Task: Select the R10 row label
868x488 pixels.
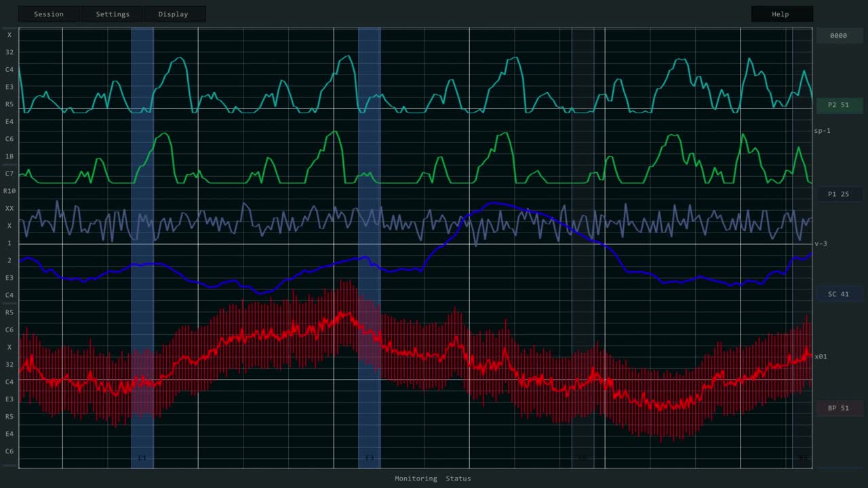Action: tap(9, 191)
